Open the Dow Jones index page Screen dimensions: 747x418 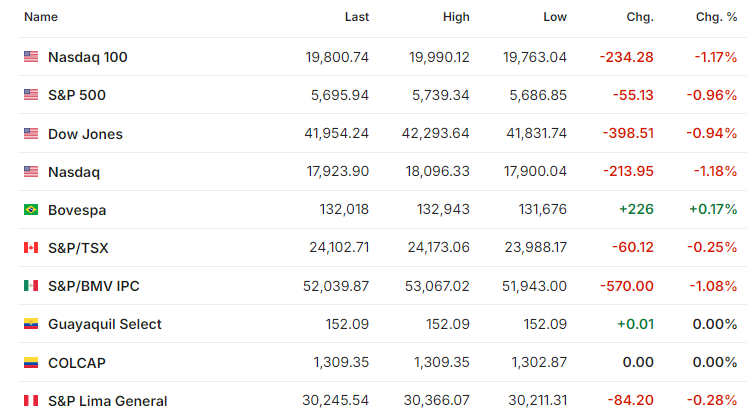pyautogui.click(x=85, y=134)
